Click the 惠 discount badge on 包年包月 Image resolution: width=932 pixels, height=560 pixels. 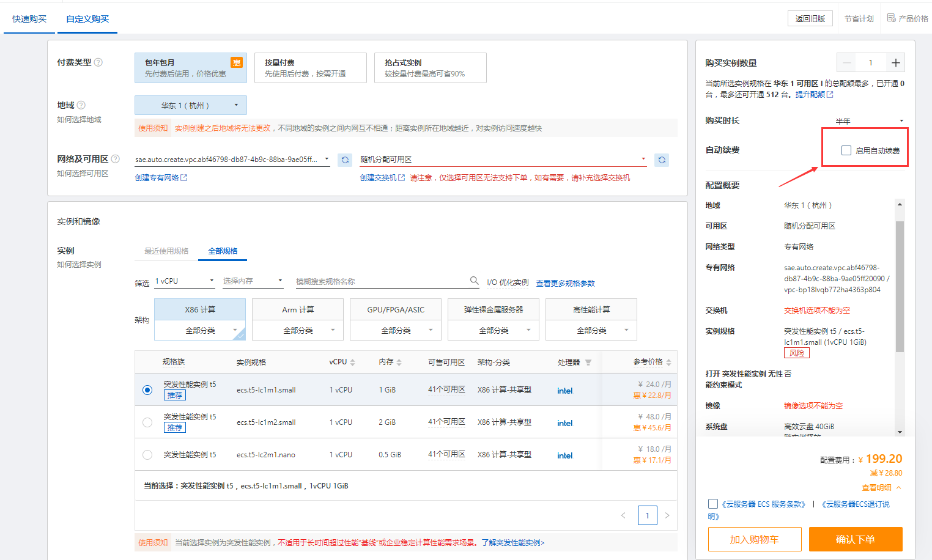(236, 62)
